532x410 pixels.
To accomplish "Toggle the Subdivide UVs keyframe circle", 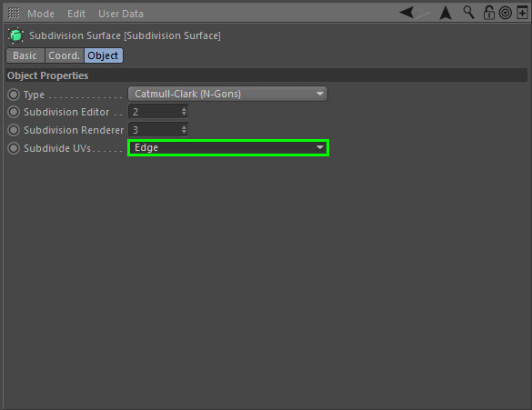I will point(14,148).
